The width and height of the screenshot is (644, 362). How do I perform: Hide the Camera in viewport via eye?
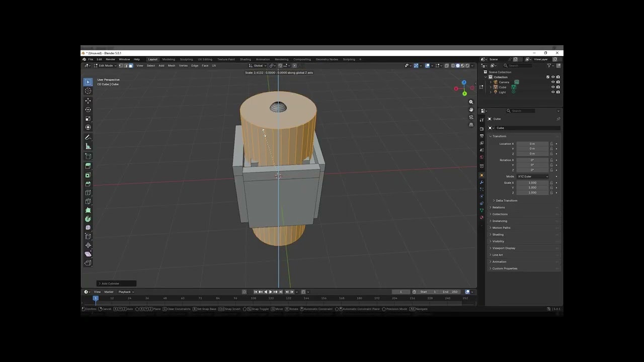(553, 82)
